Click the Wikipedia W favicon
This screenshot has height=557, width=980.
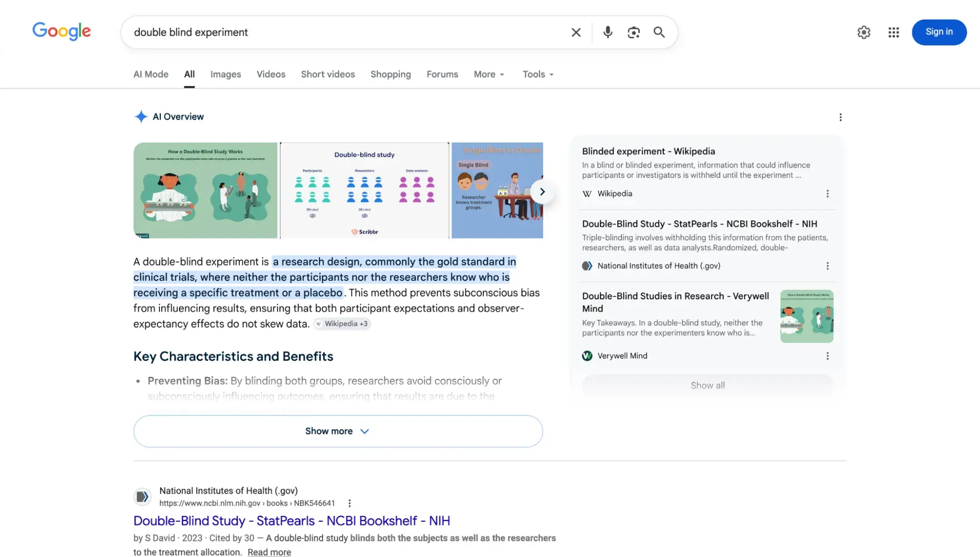coord(587,194)
